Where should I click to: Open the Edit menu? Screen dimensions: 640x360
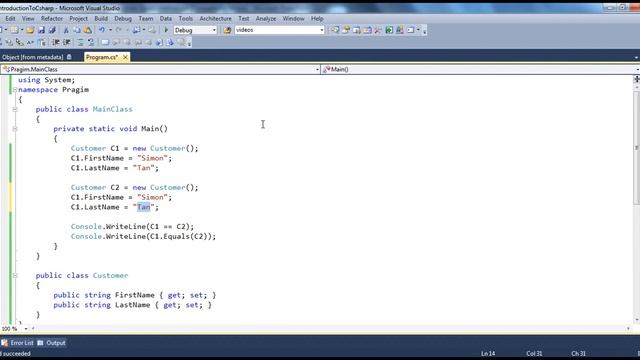click(x=10, y=18)
